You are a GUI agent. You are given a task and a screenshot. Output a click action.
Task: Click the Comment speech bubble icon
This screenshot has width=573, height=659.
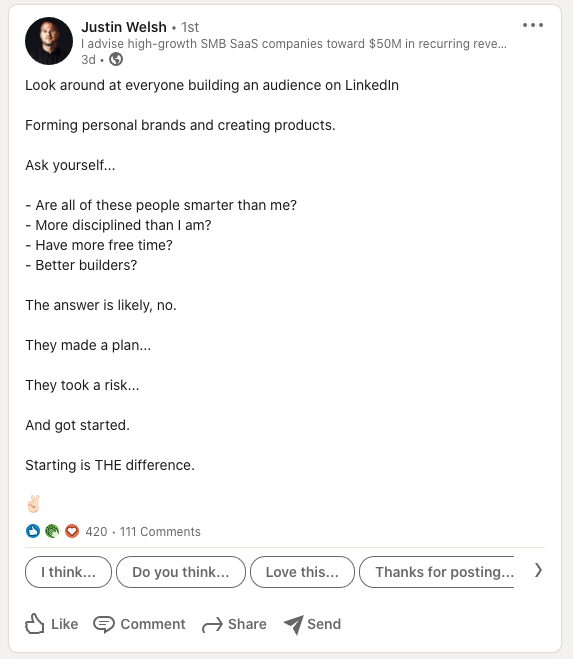[103, 624]
